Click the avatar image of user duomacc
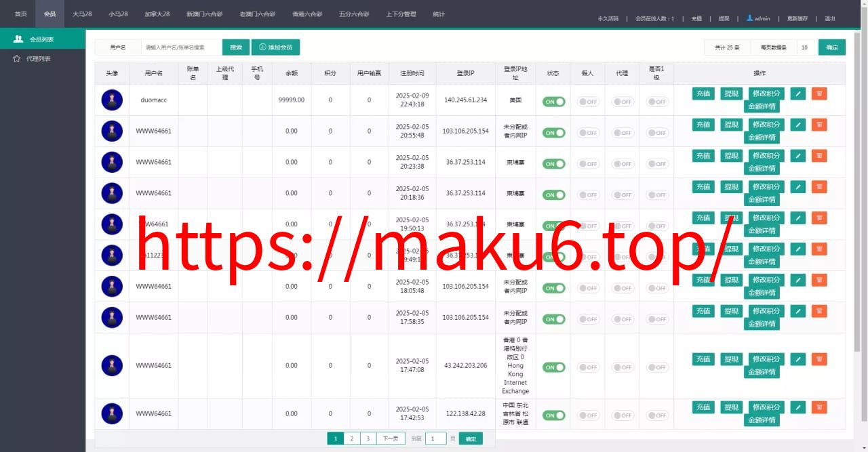This screenshot has height=452, width=868. click(112, 100)
